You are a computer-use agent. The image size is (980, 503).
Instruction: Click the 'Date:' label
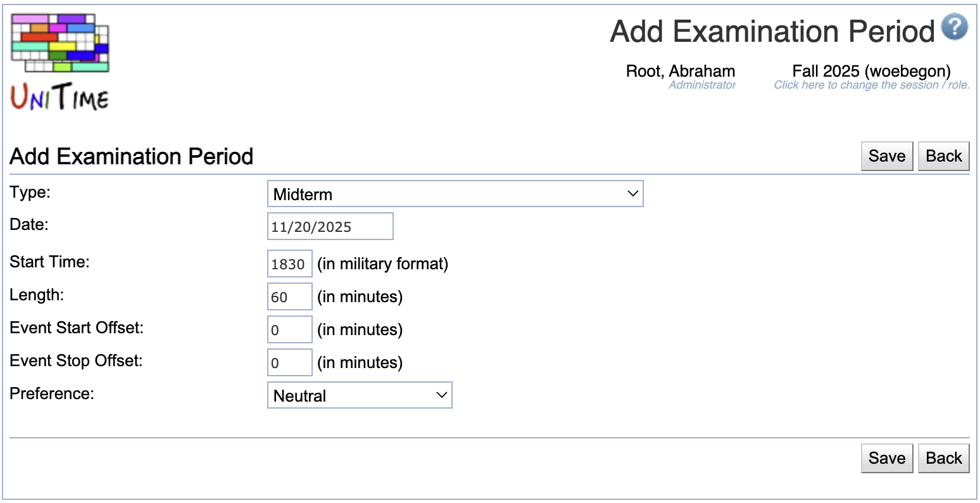point(29,225)
